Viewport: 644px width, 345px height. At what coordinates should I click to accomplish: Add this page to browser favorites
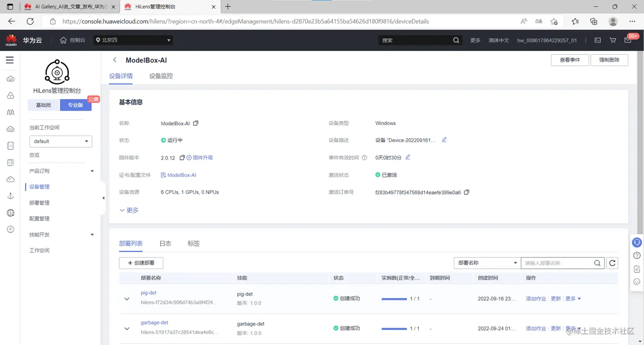coord(554,21)
